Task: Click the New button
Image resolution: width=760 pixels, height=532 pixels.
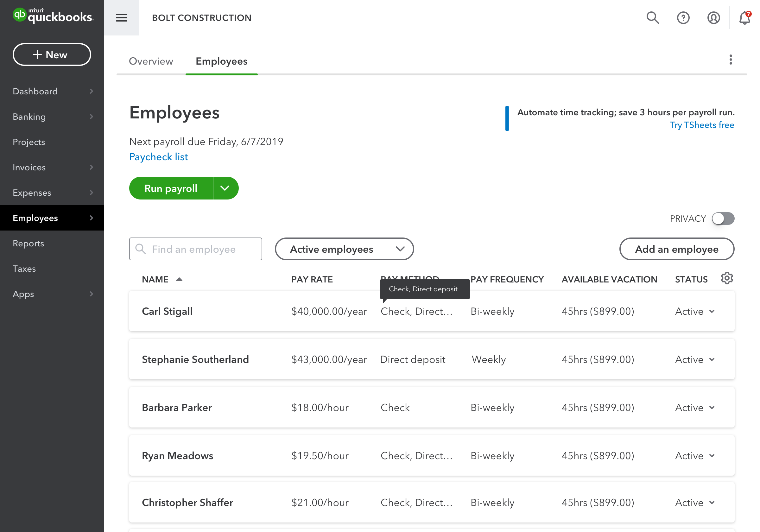Action: 52,54
